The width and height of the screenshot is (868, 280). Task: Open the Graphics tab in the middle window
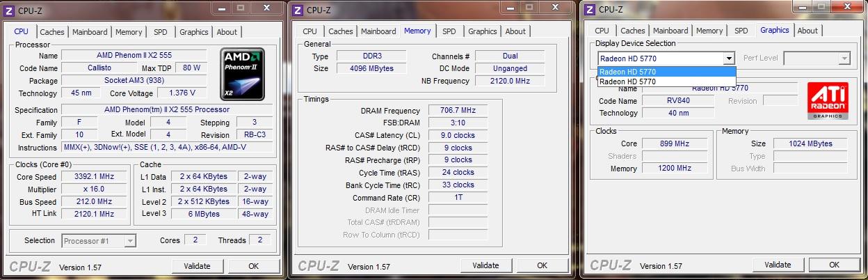point(483,31)
